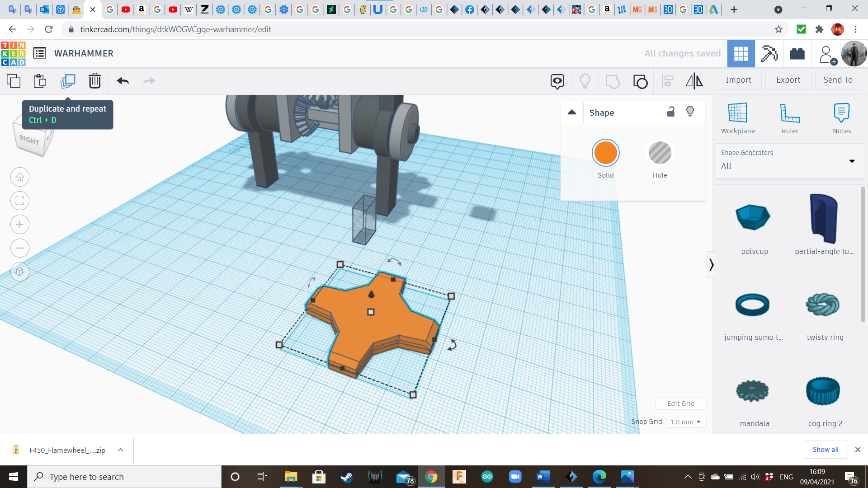Pick the twisty ring shape thumbnail

[x=823, y=305]
